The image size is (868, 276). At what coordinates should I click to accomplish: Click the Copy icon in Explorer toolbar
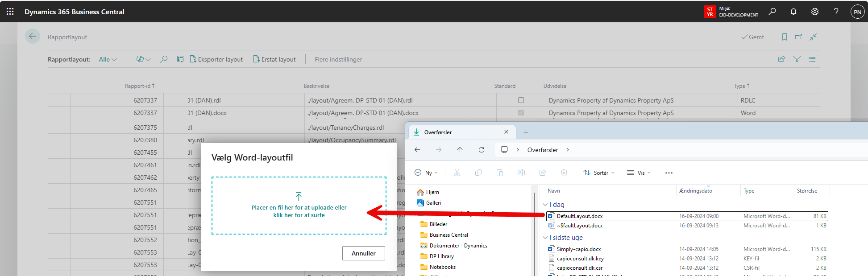click(x=478, y=173)
